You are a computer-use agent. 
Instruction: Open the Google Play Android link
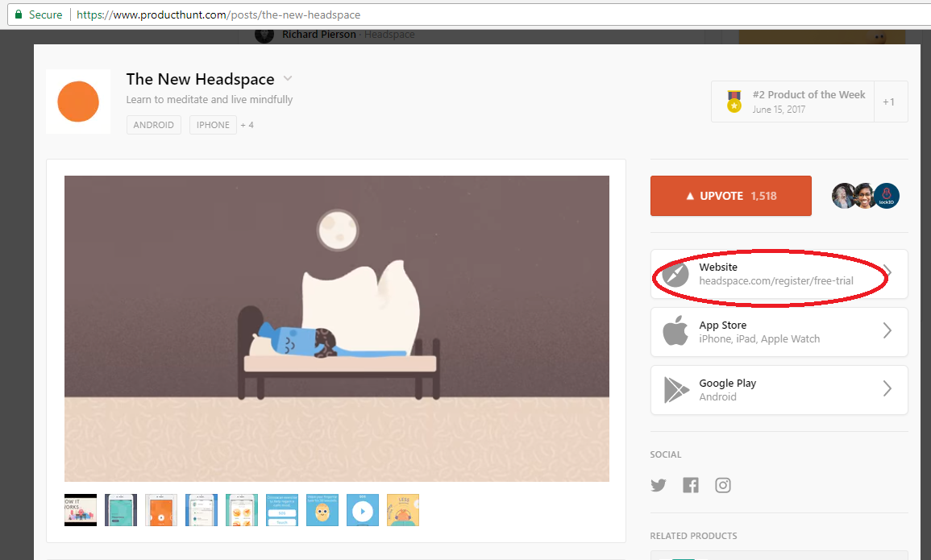pyautogui.click(x=779, y=390)
